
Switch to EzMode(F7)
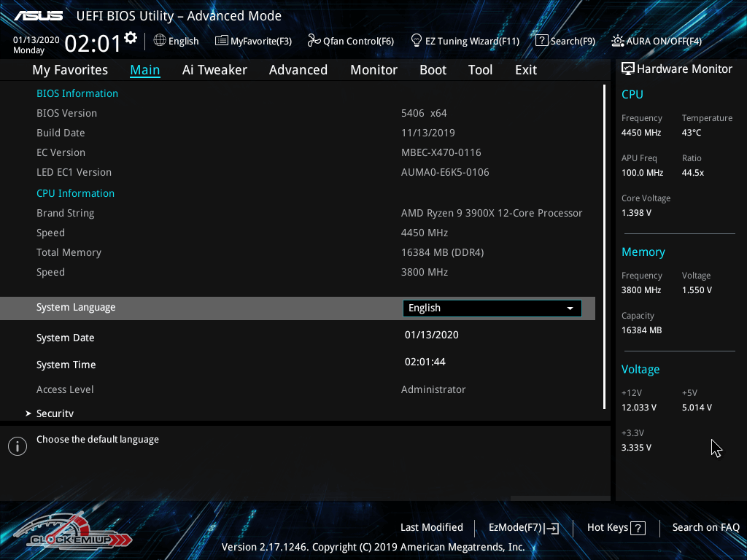[x=523, y=528]
